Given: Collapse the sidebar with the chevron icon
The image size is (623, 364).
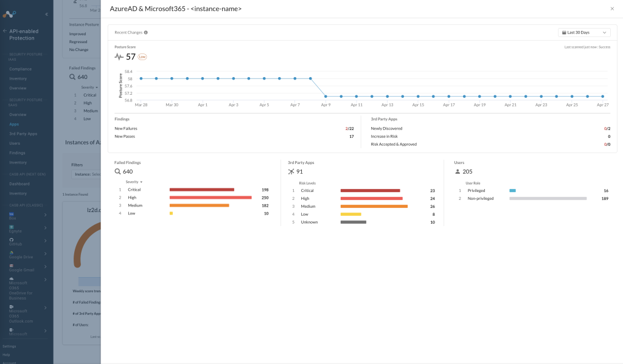Looking at the screenshot, I should click(46, 15).
